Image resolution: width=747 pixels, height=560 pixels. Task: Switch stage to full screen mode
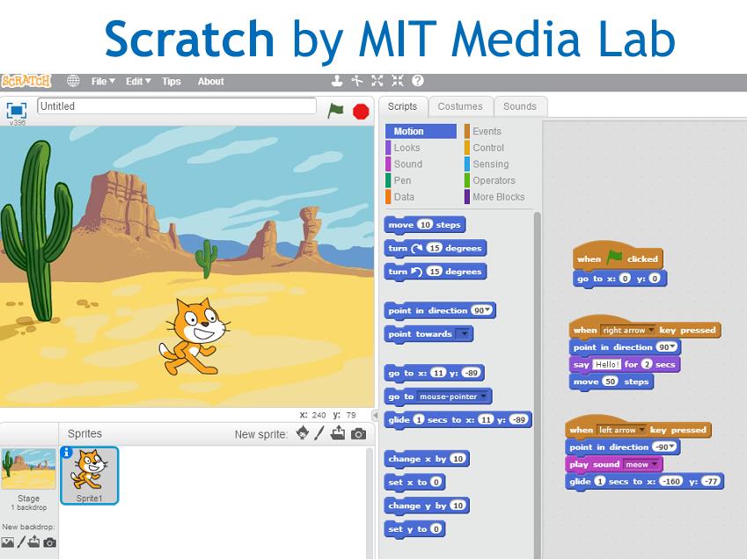[x=17, y=111]
